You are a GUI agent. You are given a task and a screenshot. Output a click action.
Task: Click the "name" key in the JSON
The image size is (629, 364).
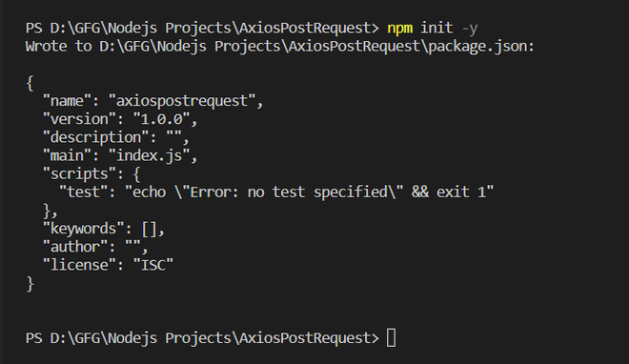click(x=68, y=101)
